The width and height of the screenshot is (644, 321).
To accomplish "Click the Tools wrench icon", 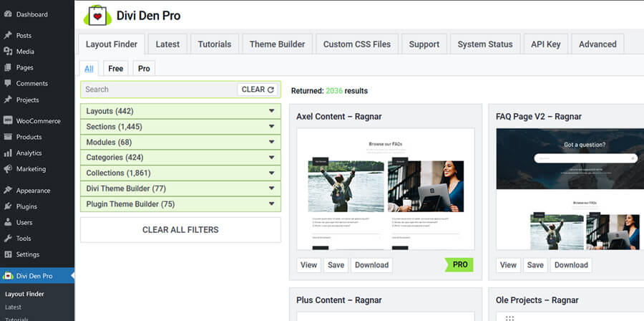I will point(8,239).
